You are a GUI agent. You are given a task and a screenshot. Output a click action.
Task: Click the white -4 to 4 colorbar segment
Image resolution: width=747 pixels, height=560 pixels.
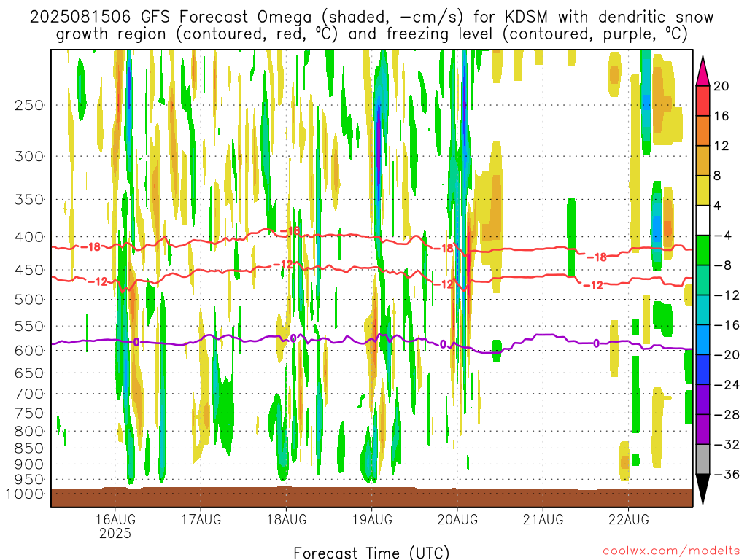(x=703, y=220)
